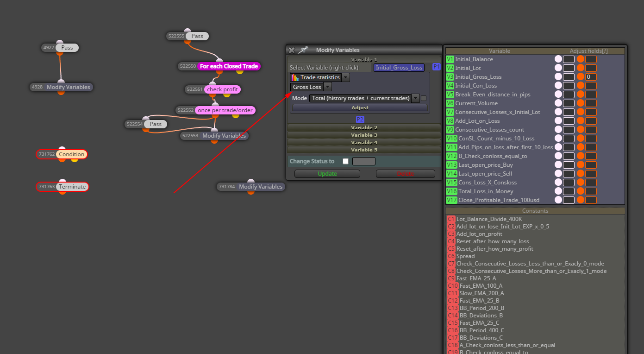644x354 pixels.
Task: Click the Adjust button
Action: (360, 107)
